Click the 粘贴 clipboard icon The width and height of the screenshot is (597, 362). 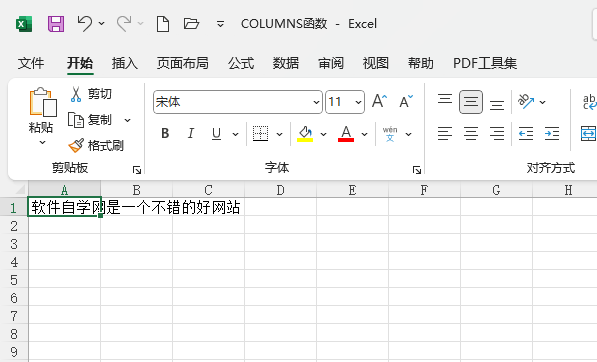coord(43,102)
